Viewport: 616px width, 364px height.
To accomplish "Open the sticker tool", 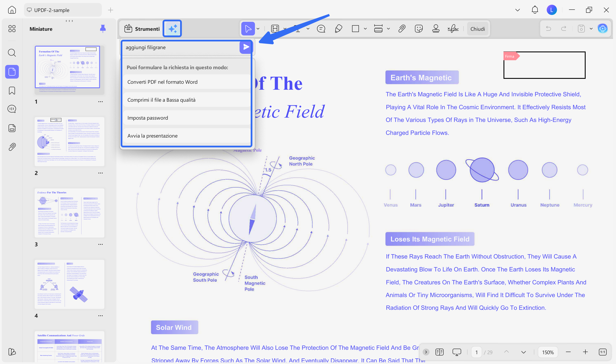I will [419, 29].
